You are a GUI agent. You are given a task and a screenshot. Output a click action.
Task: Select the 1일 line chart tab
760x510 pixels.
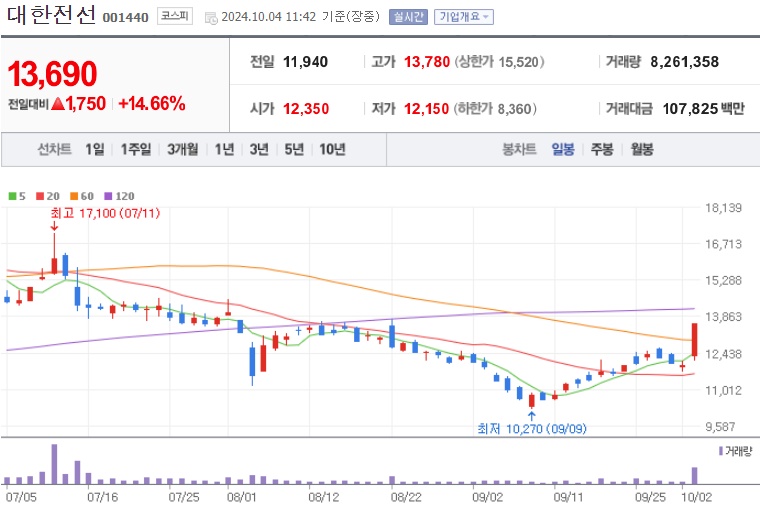point(95,149)
